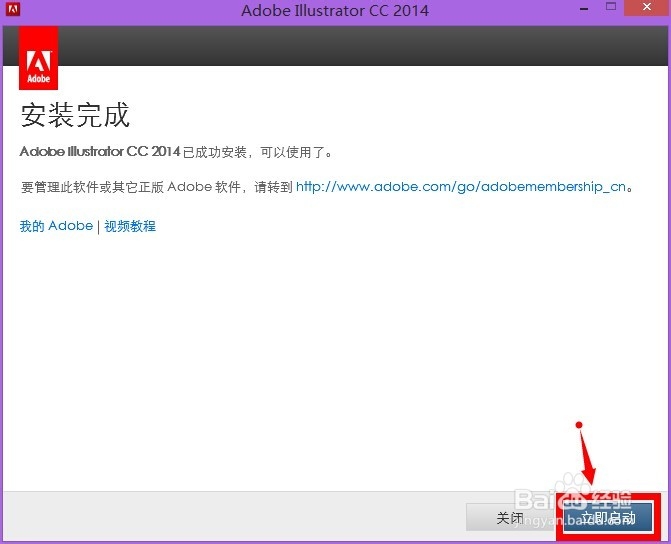671x544 pixels.
Task: Minimize the Adobe Illustrator installer window
Action: pos(584,8)
